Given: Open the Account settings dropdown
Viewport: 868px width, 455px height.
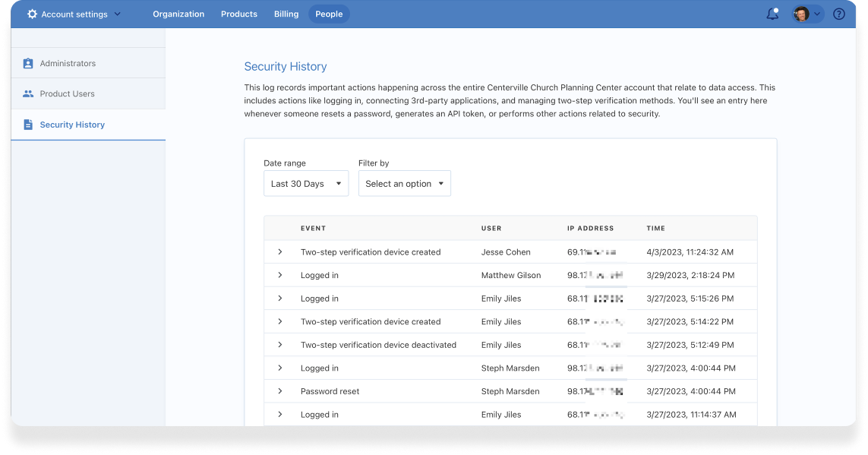Looking at the screenshot, I should [74, 14].
